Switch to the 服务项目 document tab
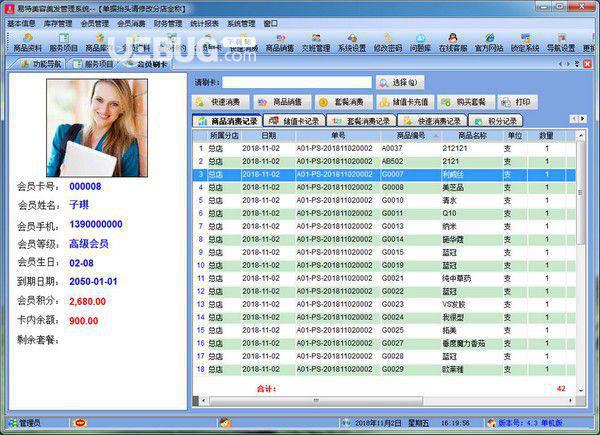This screenshot has width=600, height=435. pos(93,64)
